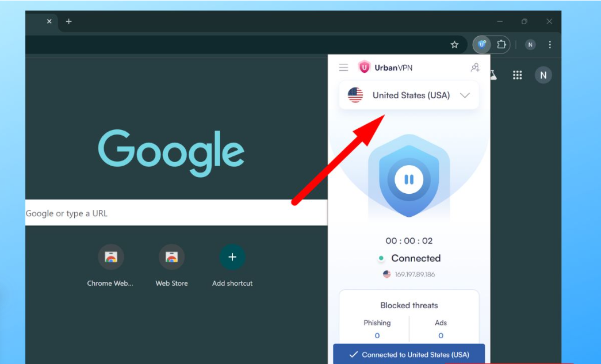Click the US flag in location selector

coord(355,95)
